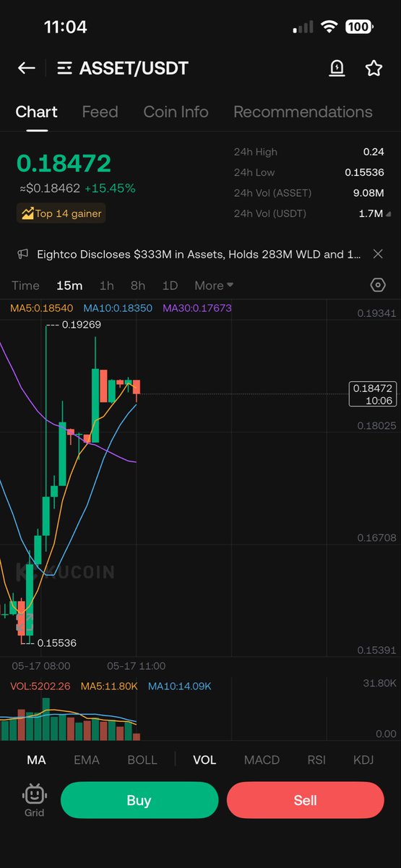Tap the VOL:5202.26 volume label
This screenshot has height=868, width=401.
(40, 686)
